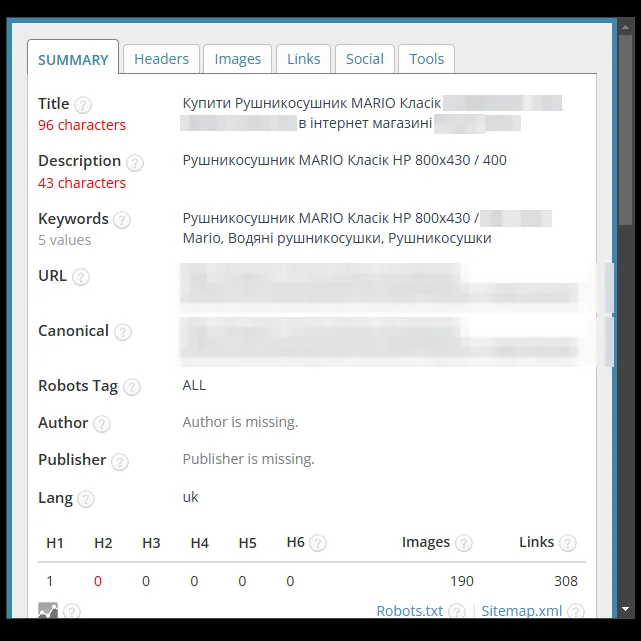Click the vertical scrollbar thumb

(x=625, y=130)
